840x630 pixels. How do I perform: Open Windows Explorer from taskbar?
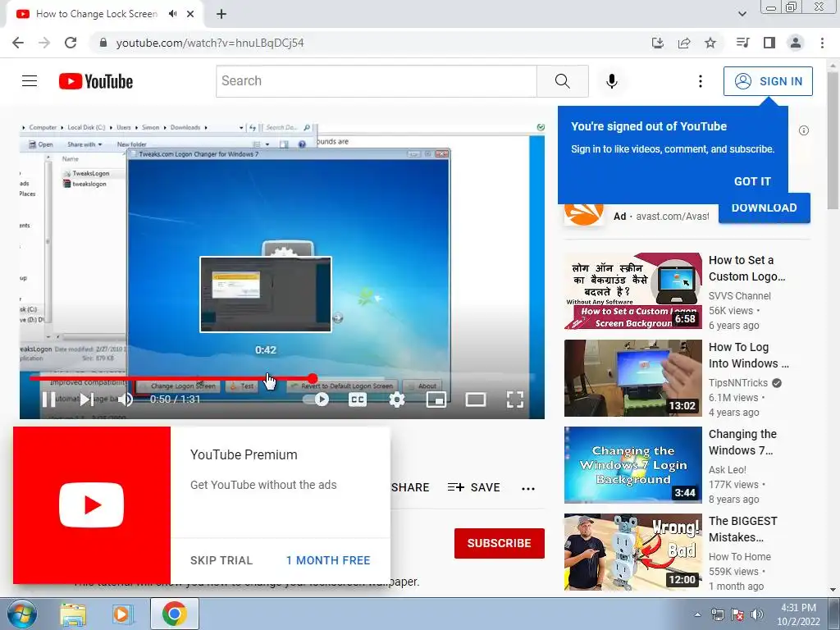[x=73, y=614]
